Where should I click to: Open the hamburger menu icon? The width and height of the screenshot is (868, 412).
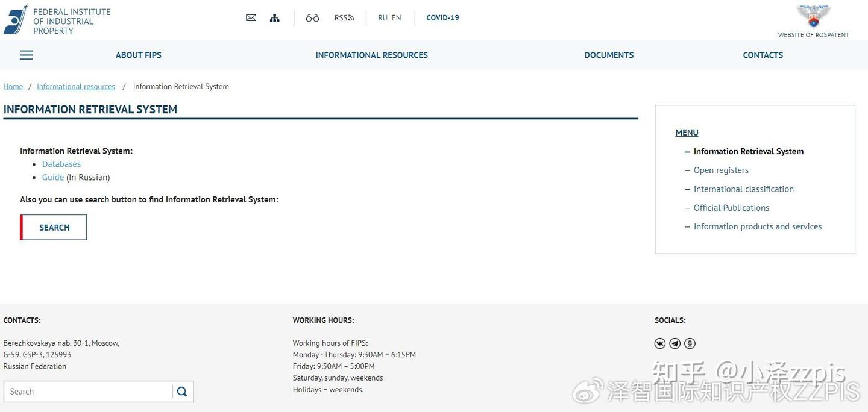26,55
